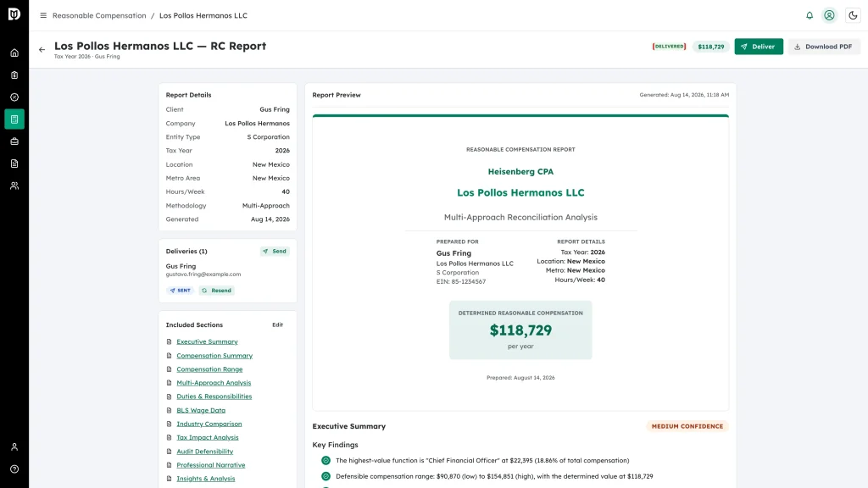Open the clipboard sidebar icon

[14, 75]
